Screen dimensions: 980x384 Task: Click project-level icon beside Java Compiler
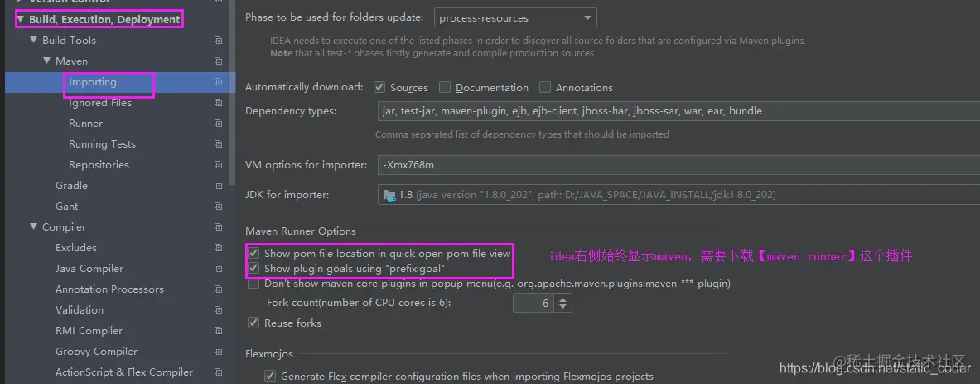(218, 269)
